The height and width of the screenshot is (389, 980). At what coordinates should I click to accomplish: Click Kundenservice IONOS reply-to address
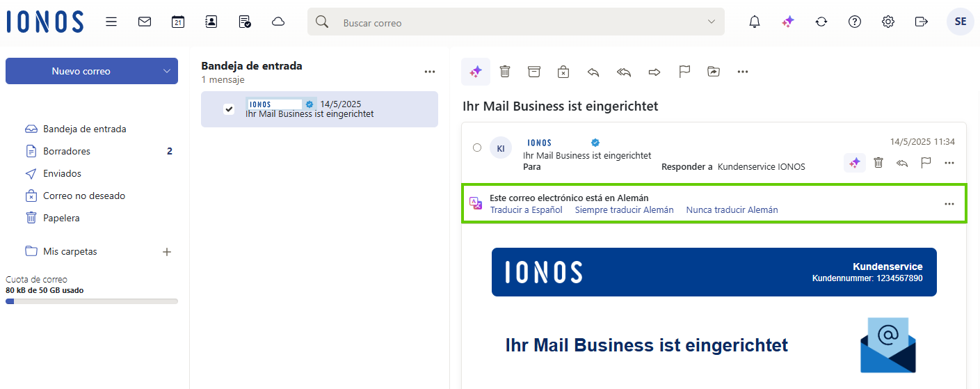coord(761,167)
